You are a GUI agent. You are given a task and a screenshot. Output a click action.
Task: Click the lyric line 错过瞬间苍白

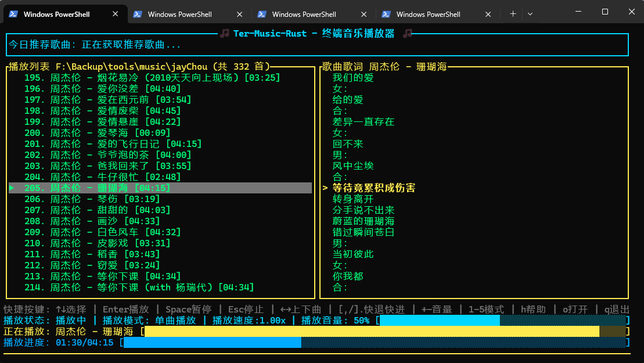click(364, 232)
